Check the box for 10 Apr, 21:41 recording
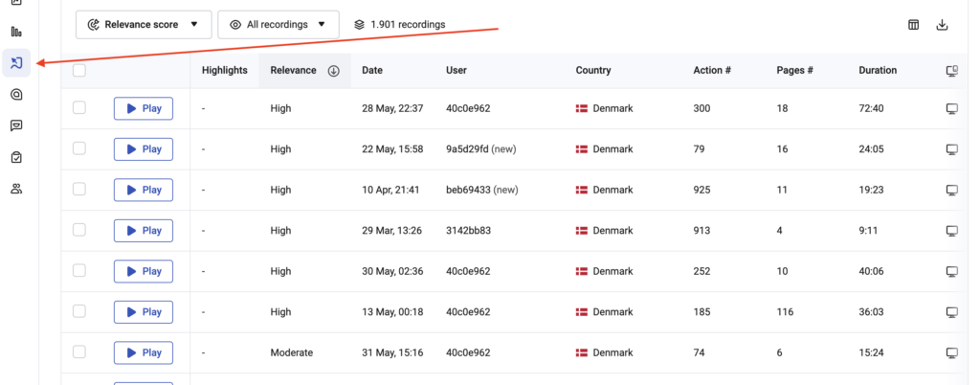The height and width of the screenshot is (385, 980). pyautogui.click(x=79, y=190)
